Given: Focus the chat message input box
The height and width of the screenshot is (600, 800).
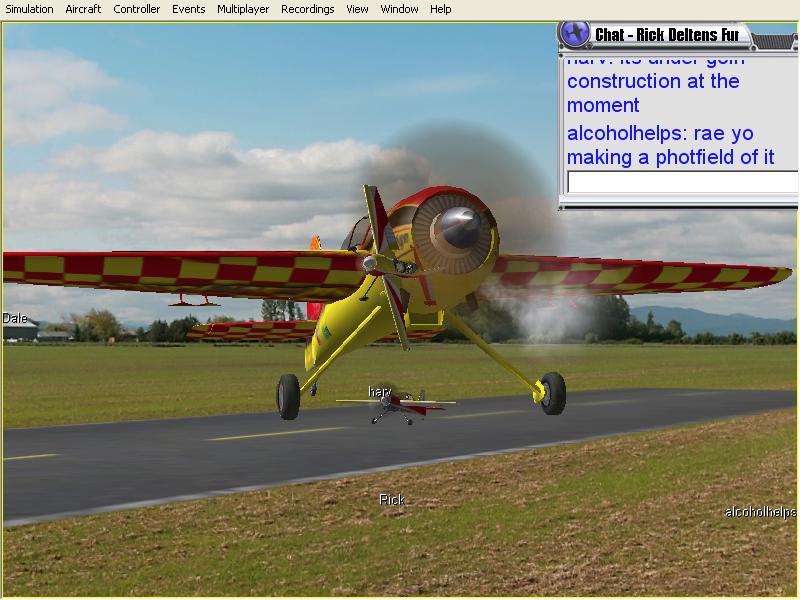Looking at the screenshot, I should tap(682, 182).
